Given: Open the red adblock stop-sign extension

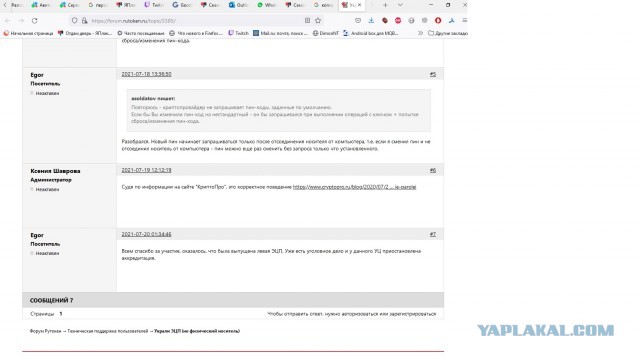Looking at the screenshot, I should (398, 20).
